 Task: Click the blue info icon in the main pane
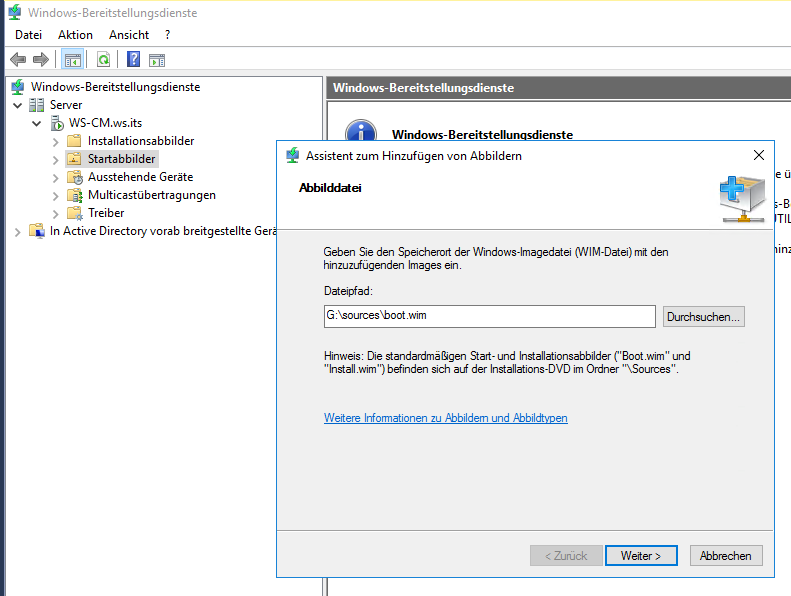coord(361,131)
